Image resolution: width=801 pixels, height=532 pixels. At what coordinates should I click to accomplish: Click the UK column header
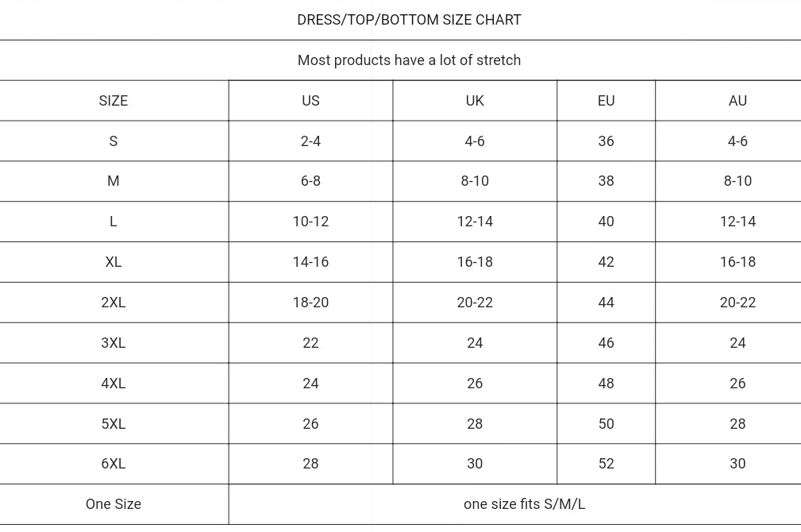pyautogui.click(x=475, y=101)
